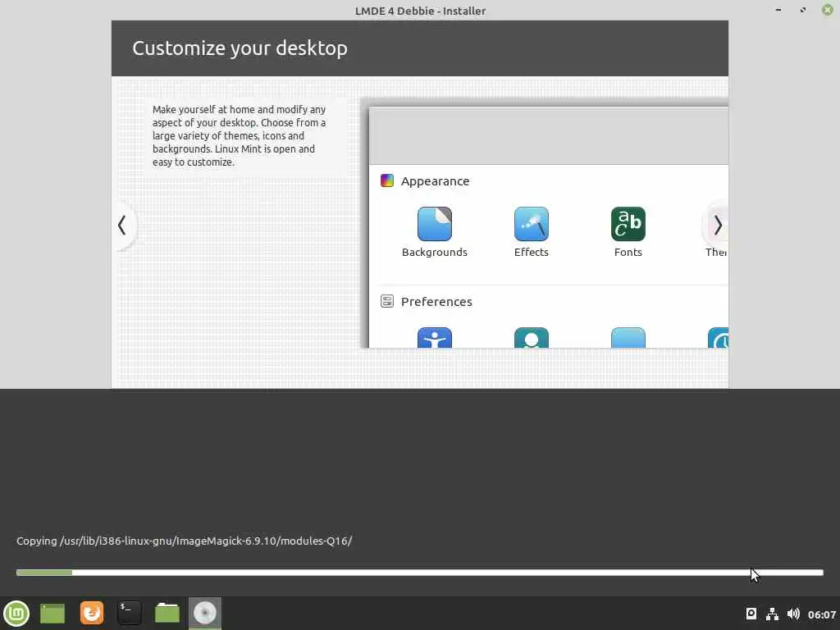Click the Effects label text
This screenshot has width=840, height=630.
(x=531, y=253)
